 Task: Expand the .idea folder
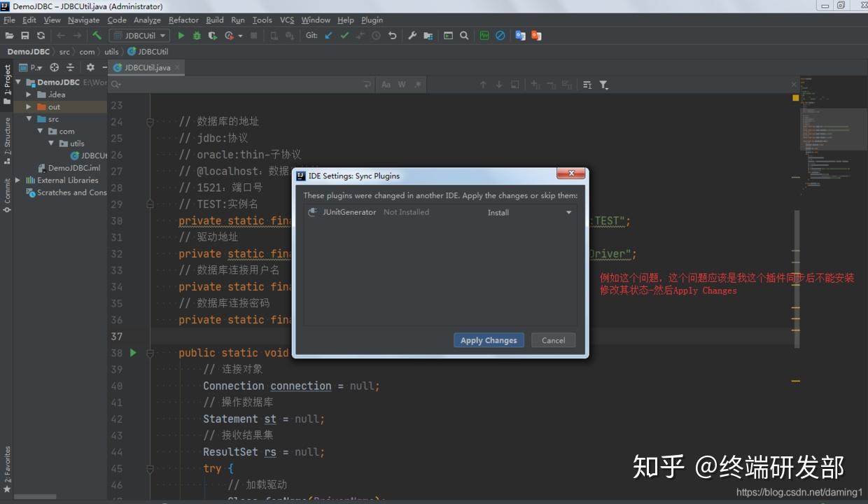coord(29,94)
